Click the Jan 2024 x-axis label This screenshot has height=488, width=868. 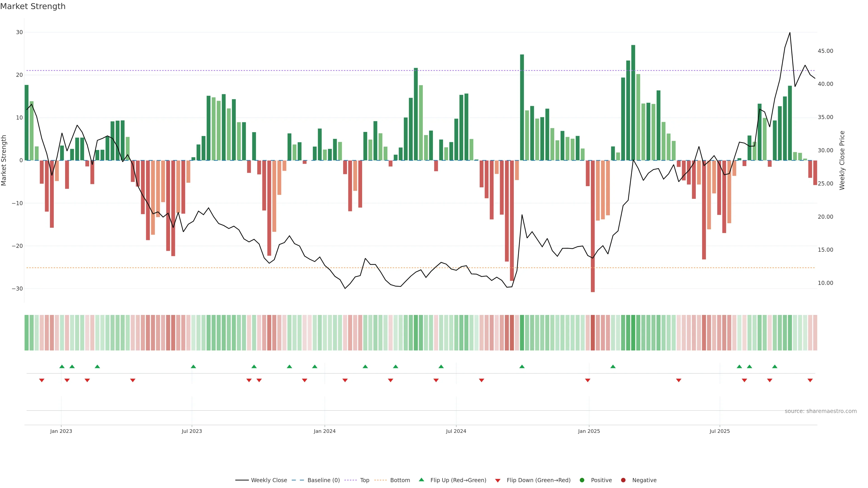325,431
